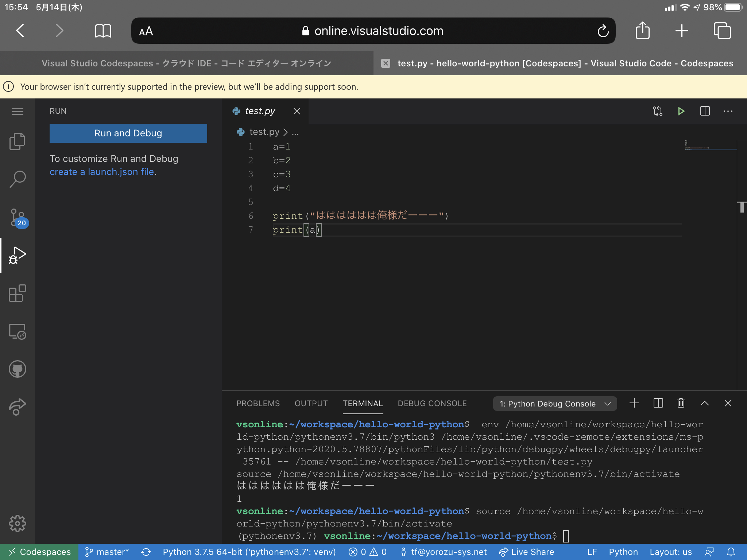Open the hamburger menu in activity bar
Viewport: 747px width, 560px height.
pos(17,111)
